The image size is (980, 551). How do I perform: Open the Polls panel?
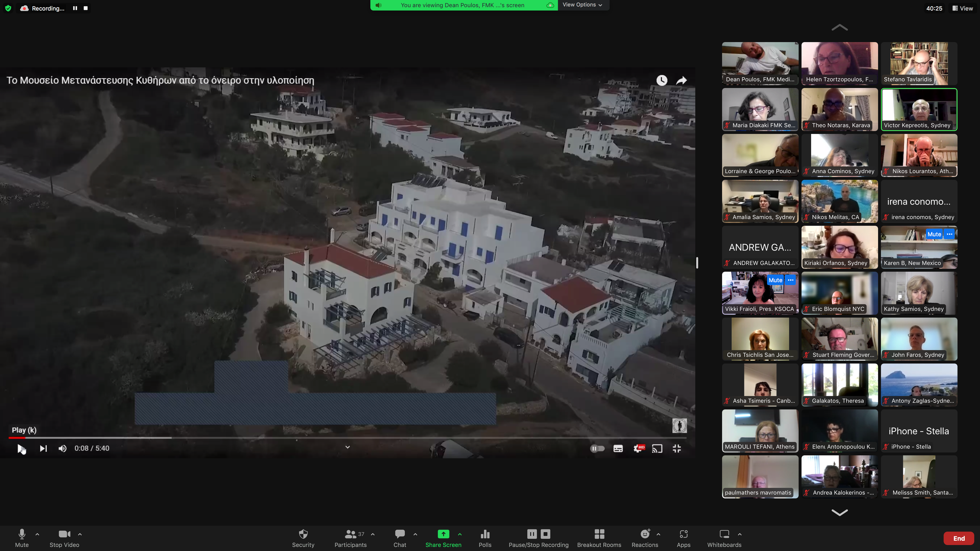485,538
